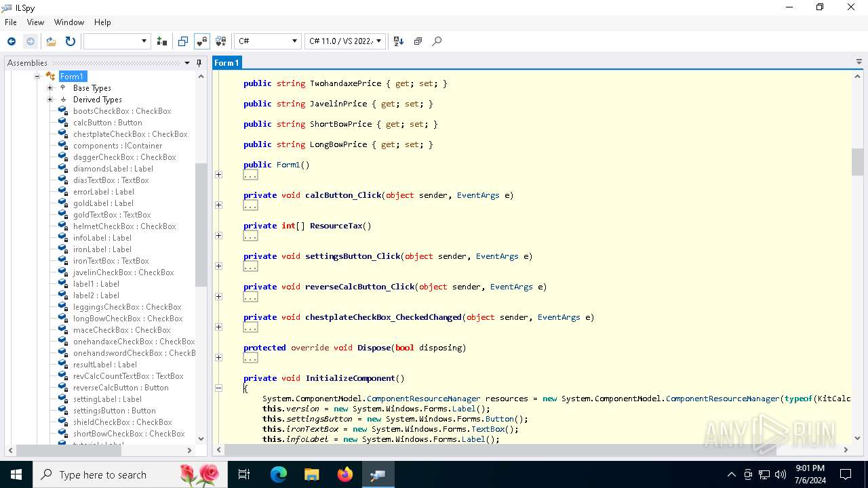Open the C# language dropdown
The height and width of the screenshot is (488, 868).
(267, 41)
